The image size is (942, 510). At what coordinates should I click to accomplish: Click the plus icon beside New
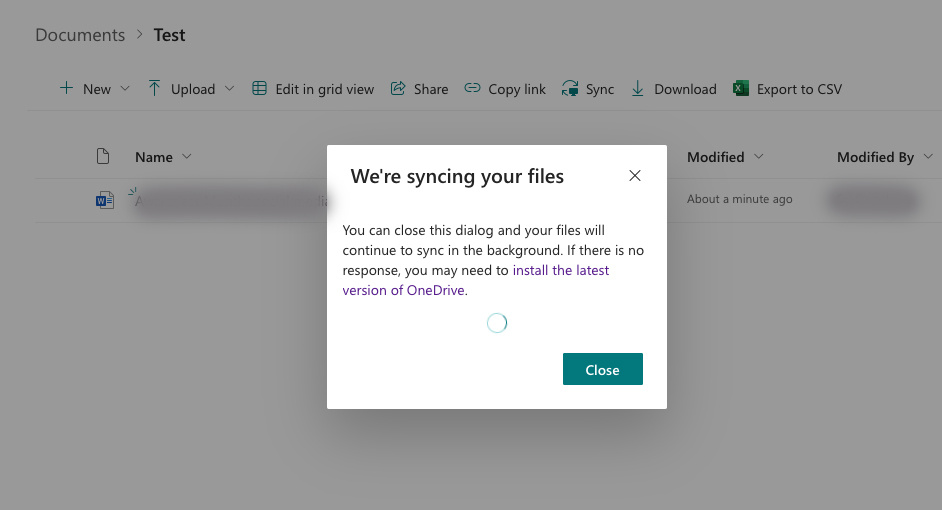click(x=66, y=88)
